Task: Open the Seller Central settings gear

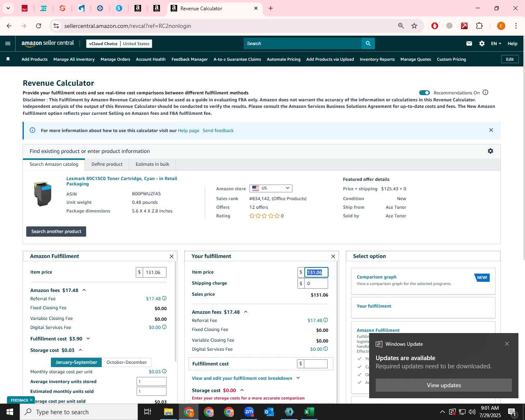Action: [x=482, y=43]
